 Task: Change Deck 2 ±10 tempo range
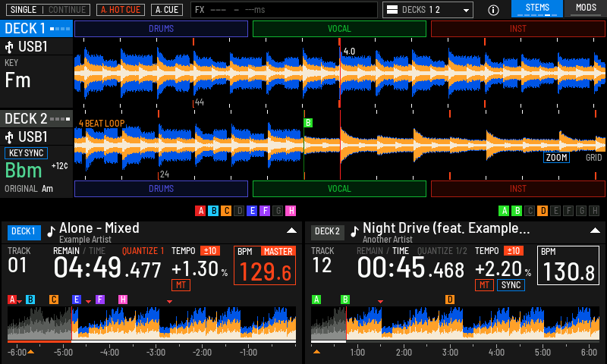point(514,251)
